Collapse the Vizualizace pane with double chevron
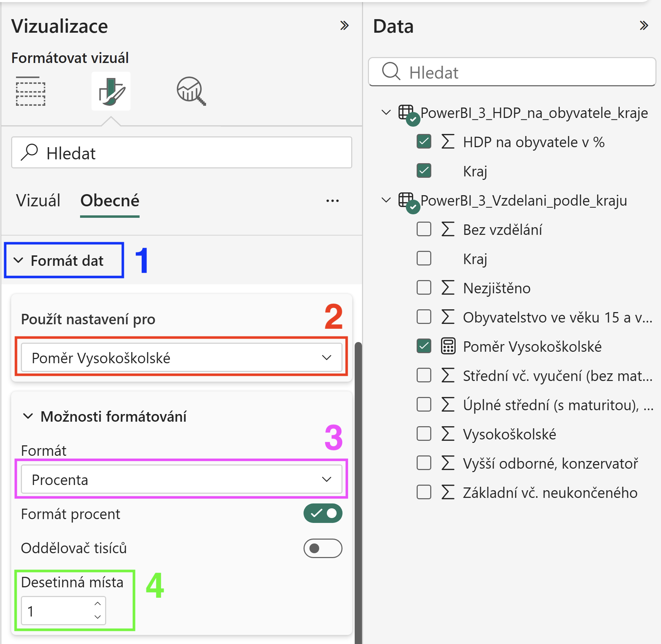This screenshot has width=661, height=644. (x=344, y=25)
